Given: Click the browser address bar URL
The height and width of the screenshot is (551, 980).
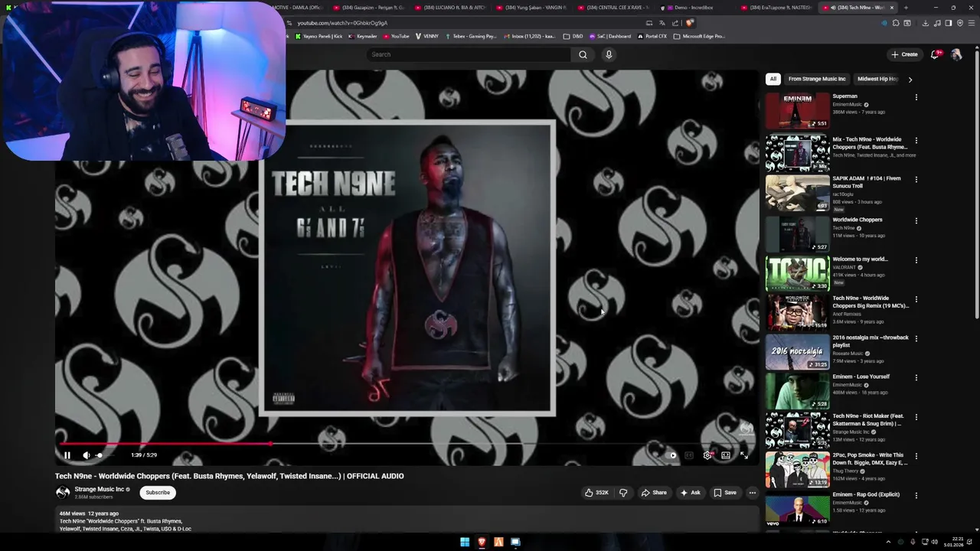Looking at the screenshot, I should click(x=342, y=23).
